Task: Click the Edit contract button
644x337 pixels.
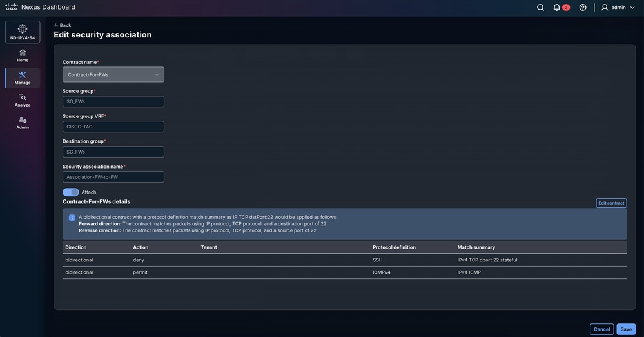Action: [x=611, y=203]
